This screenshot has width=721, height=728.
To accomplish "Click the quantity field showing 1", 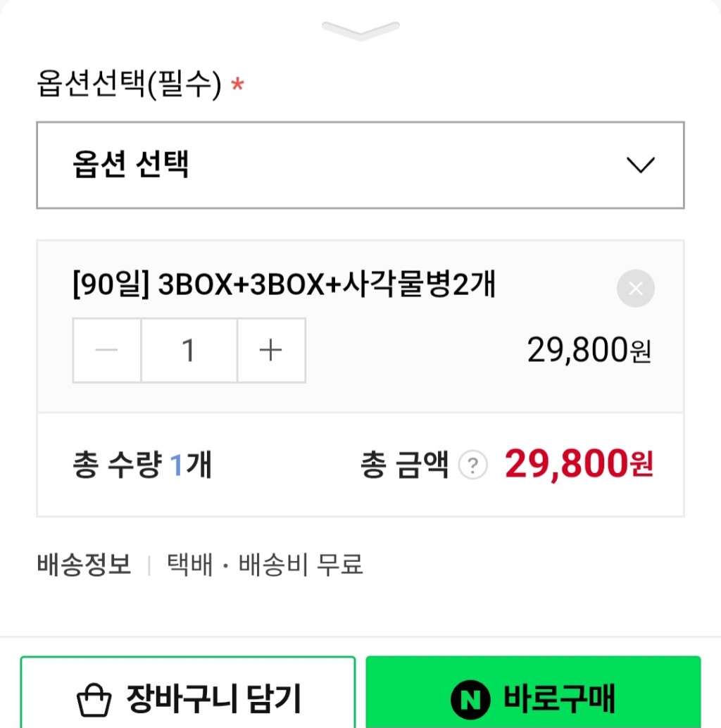I will [189, 351].
